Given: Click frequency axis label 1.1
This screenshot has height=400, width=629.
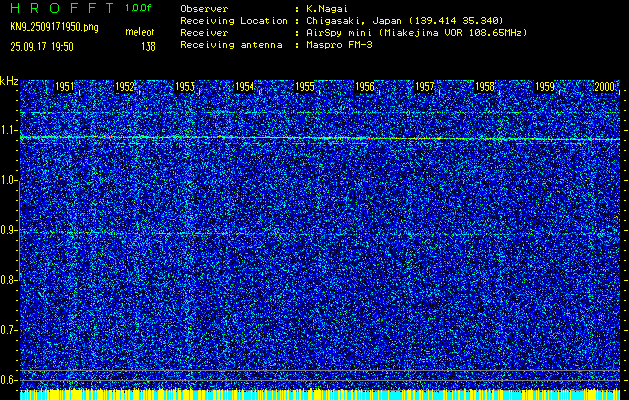Looking at the screenshot, I should coord(8,130).
